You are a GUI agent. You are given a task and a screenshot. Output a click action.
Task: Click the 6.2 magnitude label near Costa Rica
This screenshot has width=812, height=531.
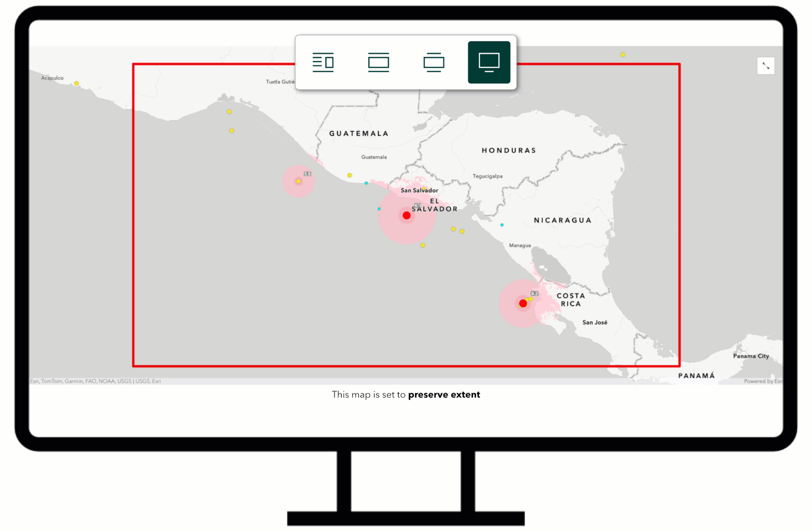534,294
